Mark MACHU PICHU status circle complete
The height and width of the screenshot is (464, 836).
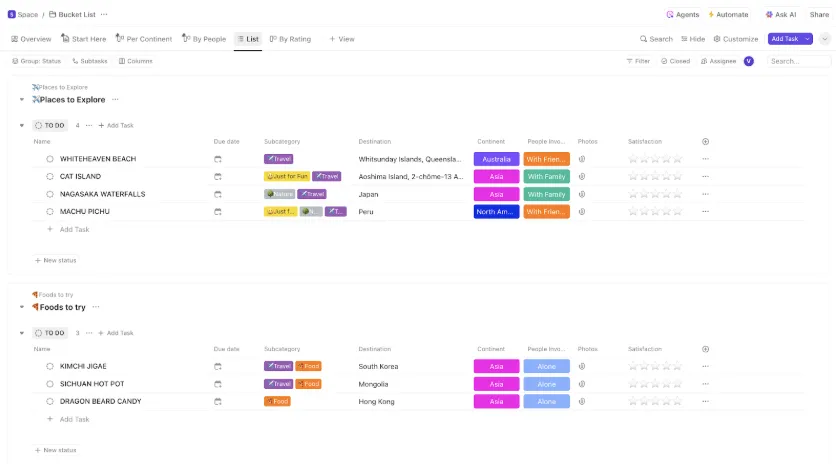(x=50, y=212)
